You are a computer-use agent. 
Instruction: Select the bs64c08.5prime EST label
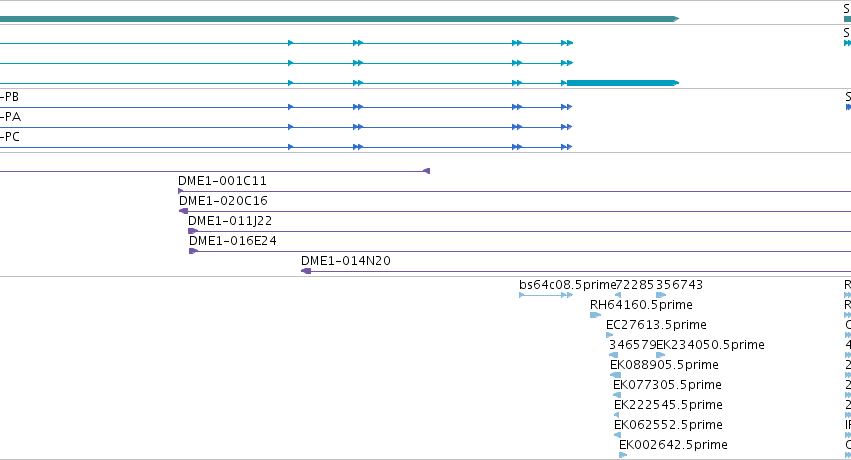567,285
